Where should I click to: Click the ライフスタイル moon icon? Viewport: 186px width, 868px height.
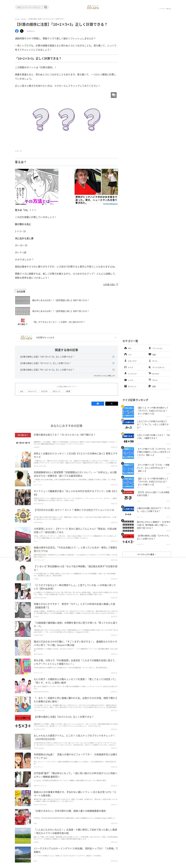[150, 367]
